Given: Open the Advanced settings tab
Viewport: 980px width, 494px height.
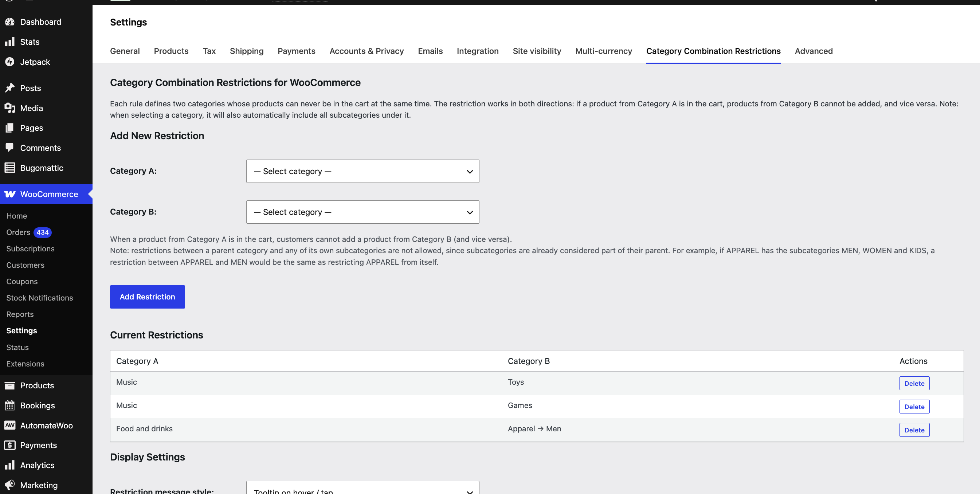Looking at the screenshot, I should click(x=814, y=51).
